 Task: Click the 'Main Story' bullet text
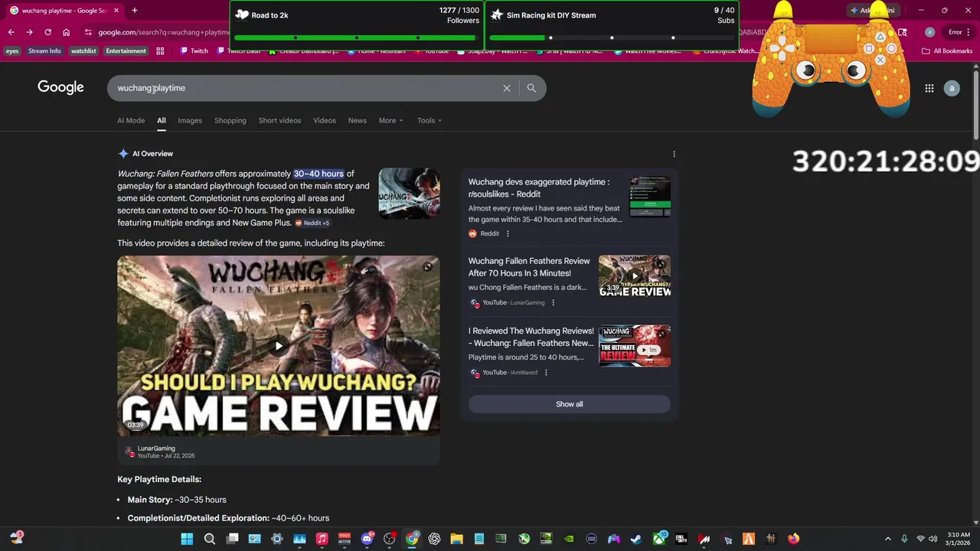177,500
